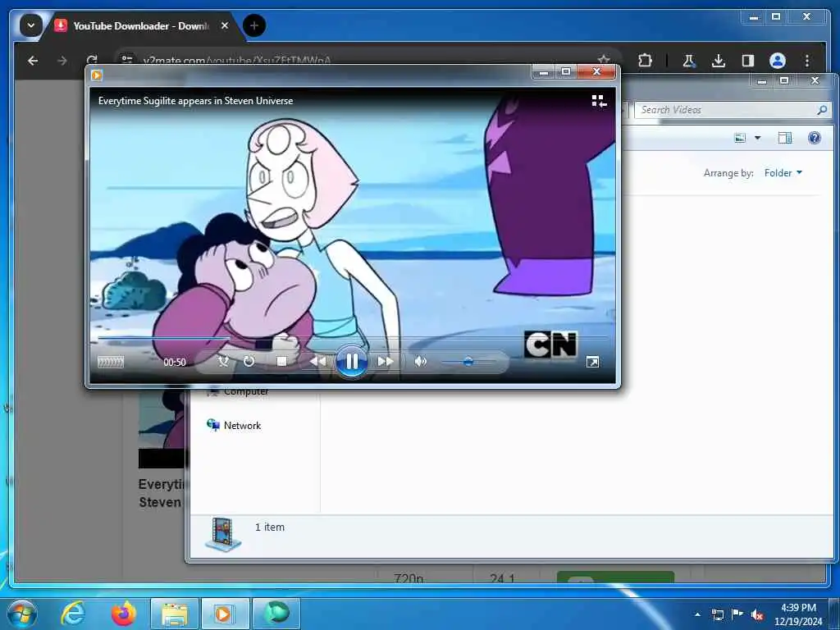Reload the v2mate page in Chrome
Screen dimensions: 840x630
point(92,59)
